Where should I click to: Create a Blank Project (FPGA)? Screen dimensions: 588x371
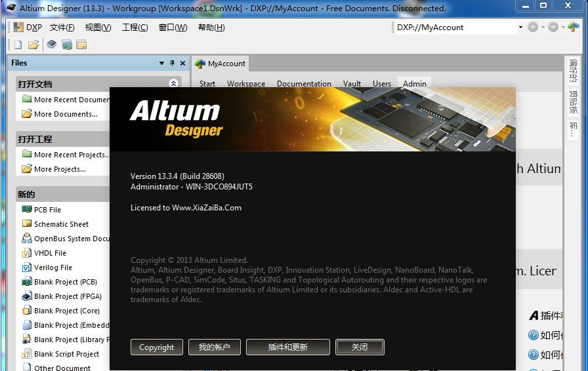[x=62, y=296]
